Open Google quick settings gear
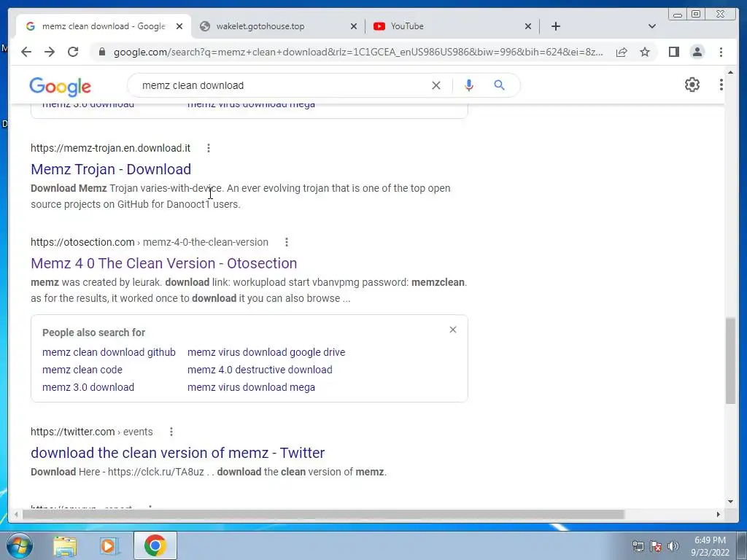Screen dimensions: 747x560 point(692,85)
